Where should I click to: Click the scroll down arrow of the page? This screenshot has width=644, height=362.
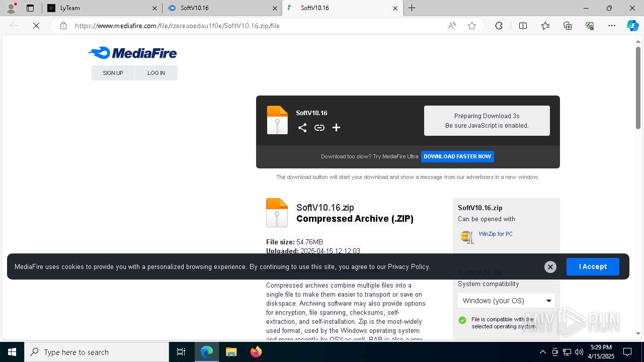tap(638, 333)
